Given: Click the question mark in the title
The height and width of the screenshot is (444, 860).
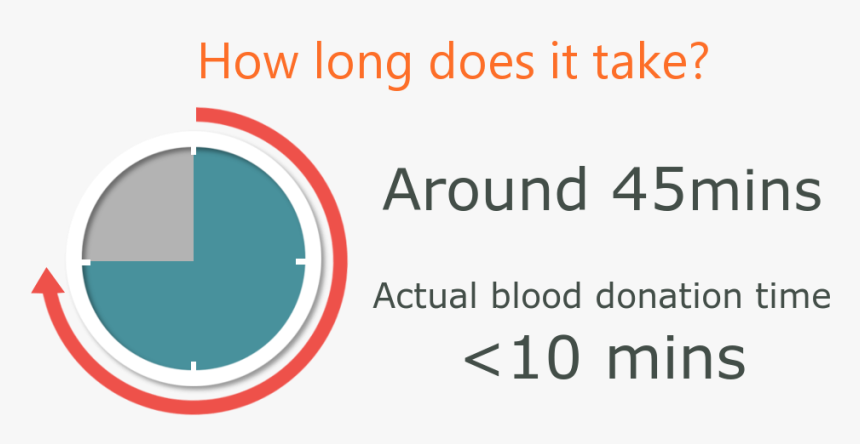Looking at the screenshot, I should pyautogui.click(x=694, y=60).
